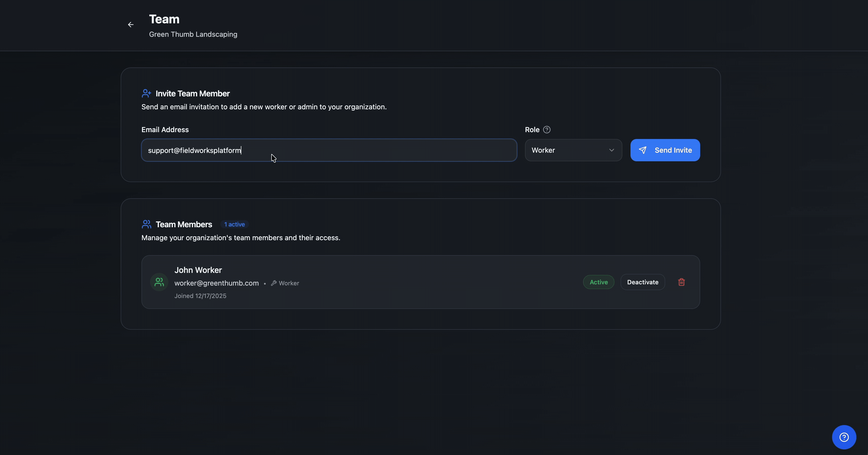Click John Worker's name
The width and height of the screenshot is (868, 455).
pyautogui.click(x=198, y=270)
